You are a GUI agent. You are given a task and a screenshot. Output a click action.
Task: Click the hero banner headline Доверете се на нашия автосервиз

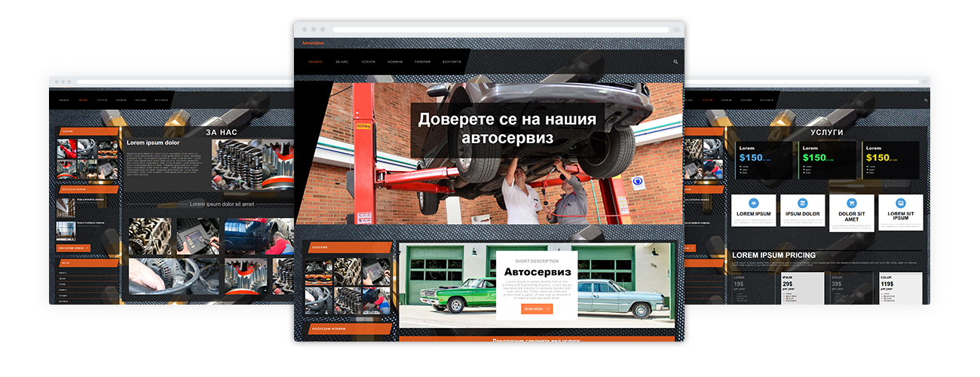[x=507, y=129]
